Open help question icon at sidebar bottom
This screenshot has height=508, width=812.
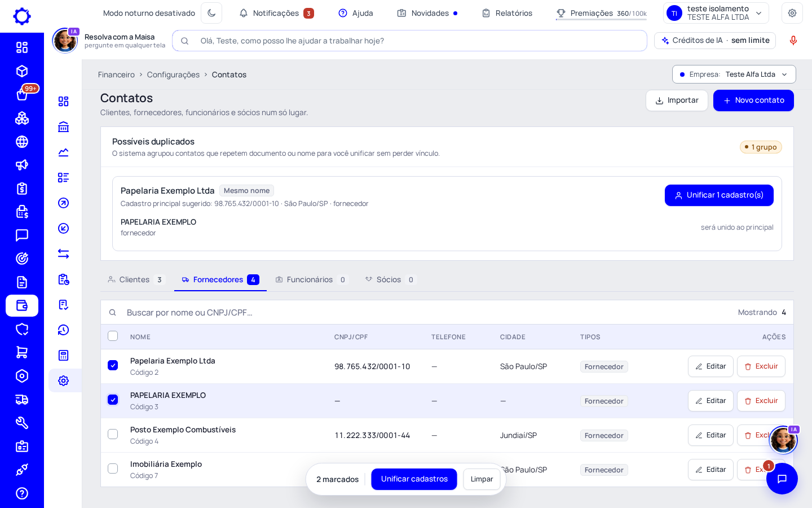pyautogui.click(x=22, y=493)
